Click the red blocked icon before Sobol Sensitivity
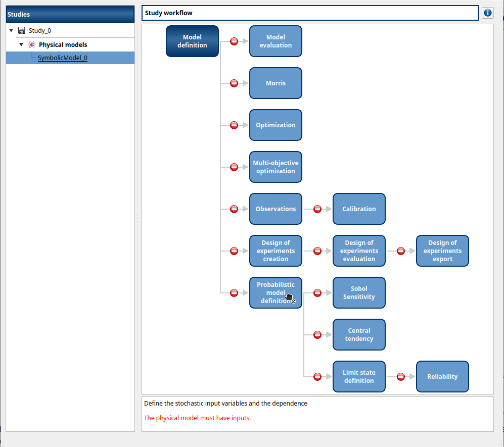Viewport: 504px width, 447px height. [x=317, y=293]
